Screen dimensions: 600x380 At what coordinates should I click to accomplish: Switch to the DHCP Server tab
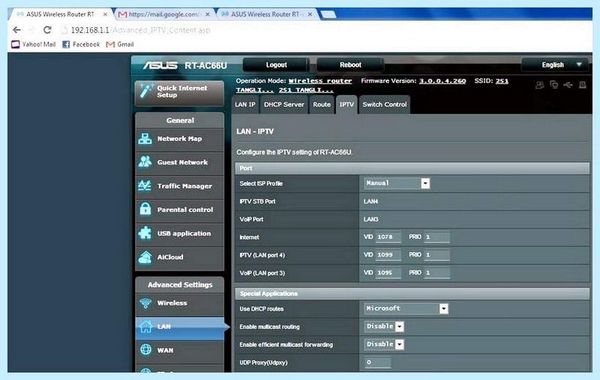[284, 104]
